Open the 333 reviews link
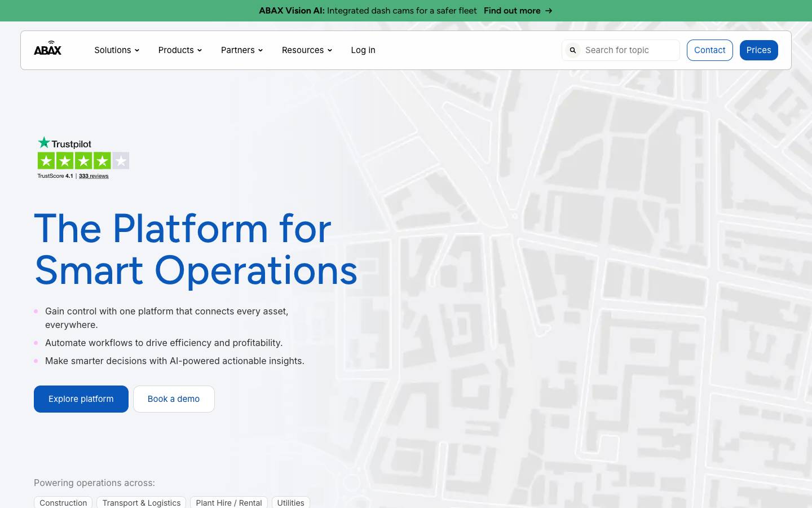 (94, 176)
